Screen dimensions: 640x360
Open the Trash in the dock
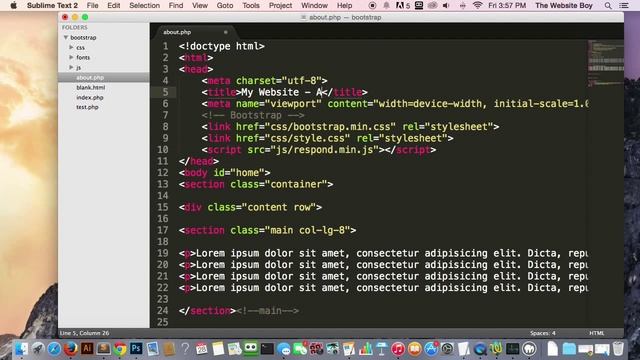pyautogui.click(x=618, y=349)
